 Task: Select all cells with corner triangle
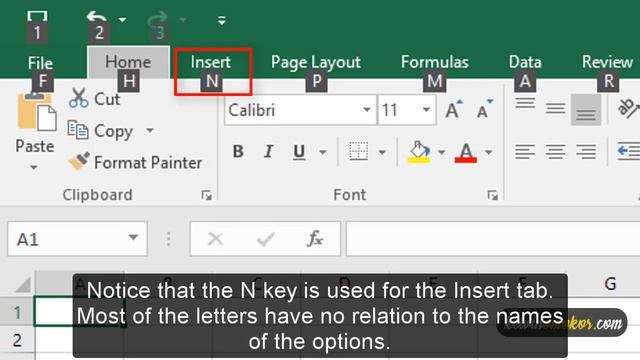tap(23, 284)
